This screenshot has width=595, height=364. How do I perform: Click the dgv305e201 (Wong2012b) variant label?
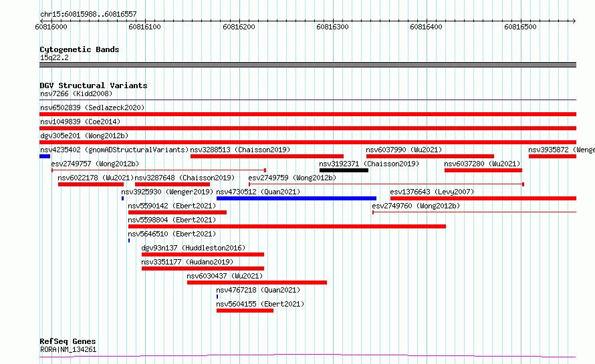[x=84, y=136]
